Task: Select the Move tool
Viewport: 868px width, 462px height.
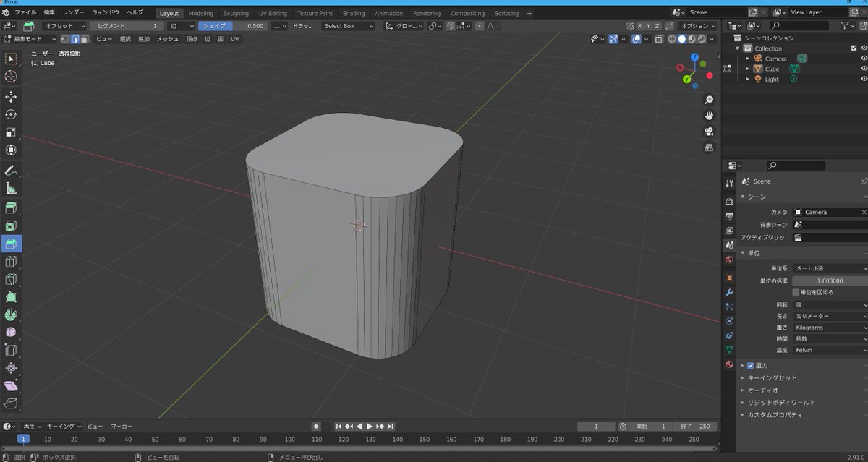Action: [11, 97]
